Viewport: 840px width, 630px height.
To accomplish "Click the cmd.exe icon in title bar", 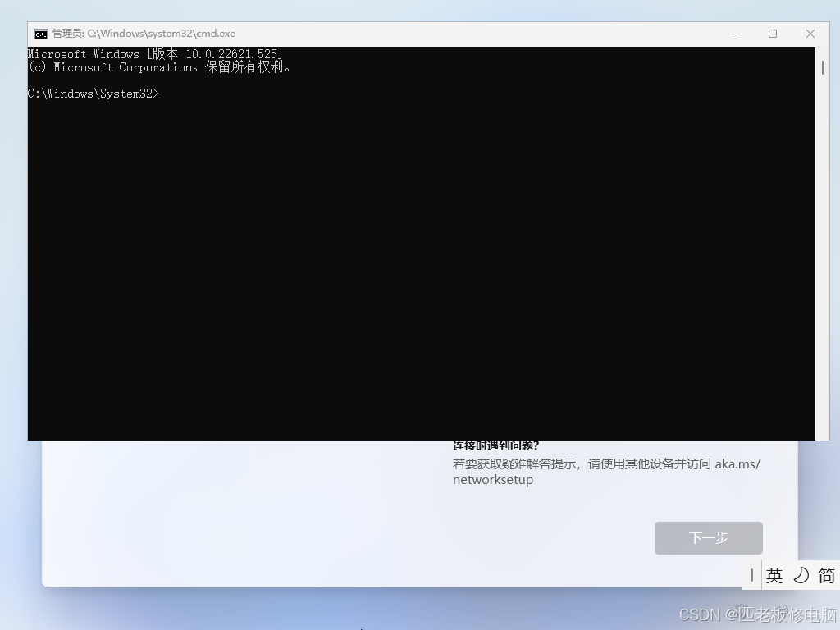I will (x=41, y=34).
